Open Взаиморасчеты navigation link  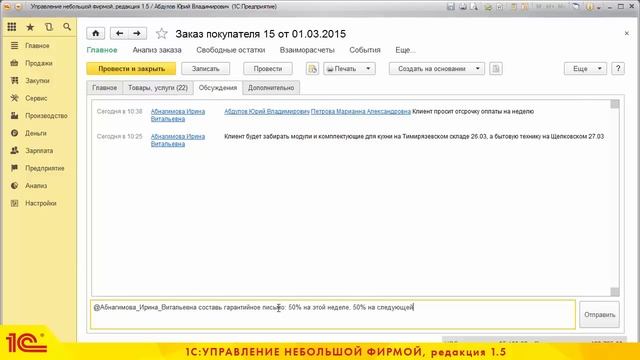coord(307,50)
